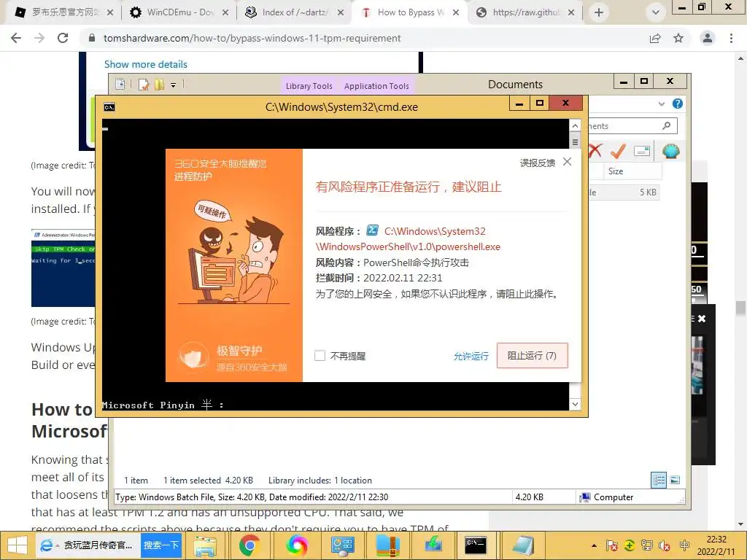
Task: Close the 360 security alert popup
Action: pos(567,162)
